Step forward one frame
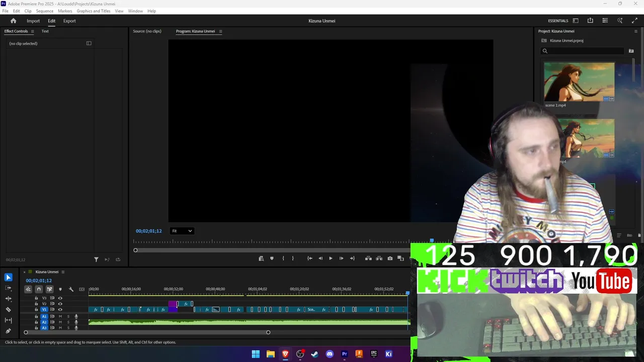Viewport: 644px width, 362px height. click(341, 258)
